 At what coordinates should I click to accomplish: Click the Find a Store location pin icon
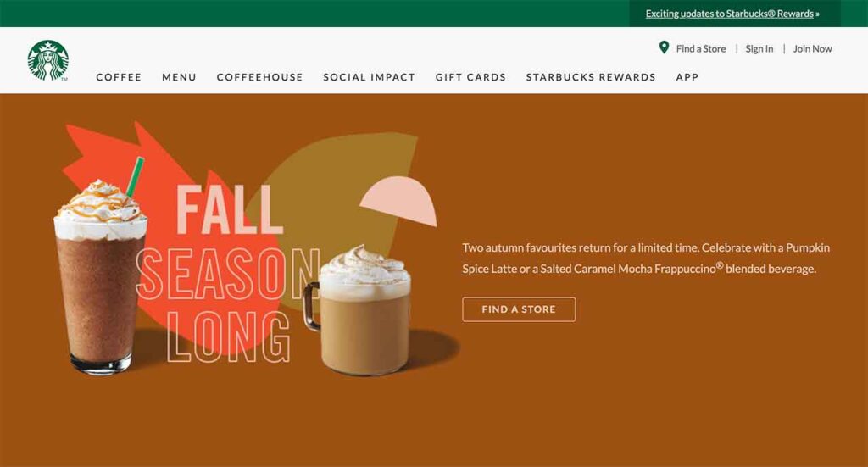pos(664,47)
